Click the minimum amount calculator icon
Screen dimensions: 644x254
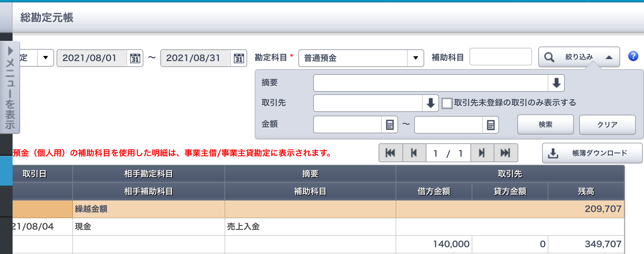(390, 125)
